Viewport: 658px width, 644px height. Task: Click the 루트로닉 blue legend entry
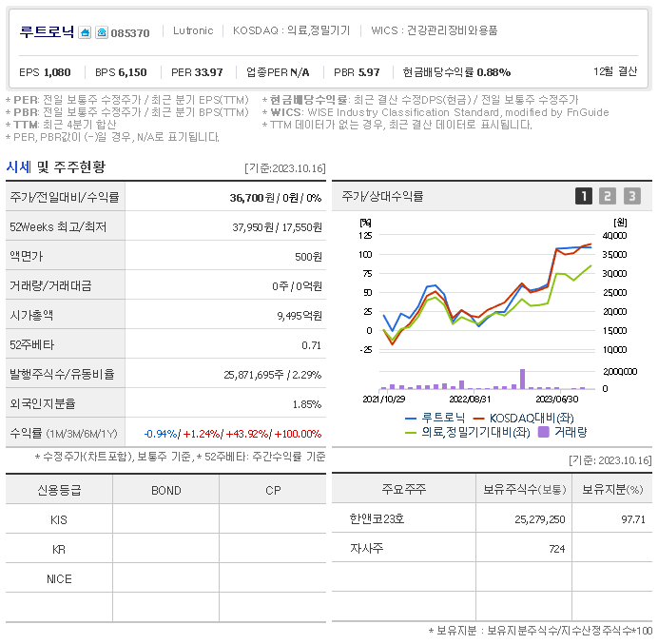pos(435,418)
